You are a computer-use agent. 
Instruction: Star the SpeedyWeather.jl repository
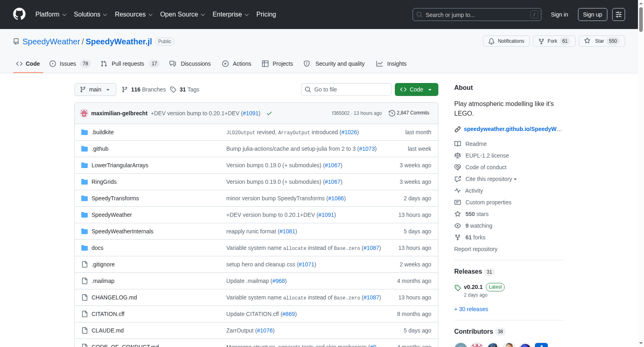[602, 41]
